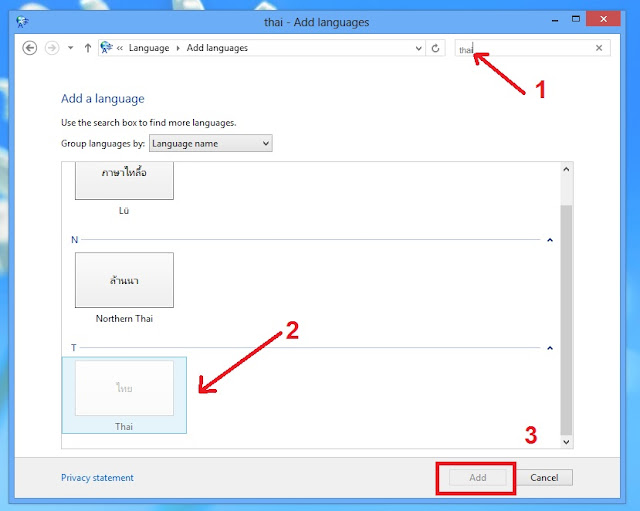Click the window title bar language icon
Viewport: 640px width, 511px height.
22,22
